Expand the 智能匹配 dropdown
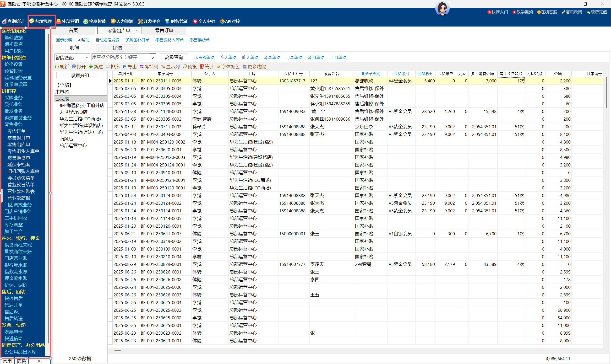 pos(87,57)
